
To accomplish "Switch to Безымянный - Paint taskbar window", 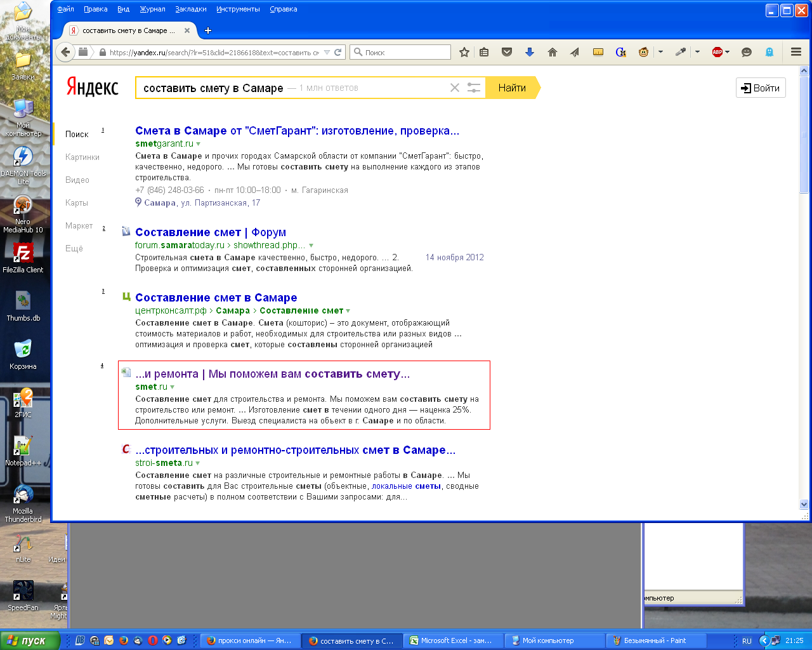I will pos(657,640).
